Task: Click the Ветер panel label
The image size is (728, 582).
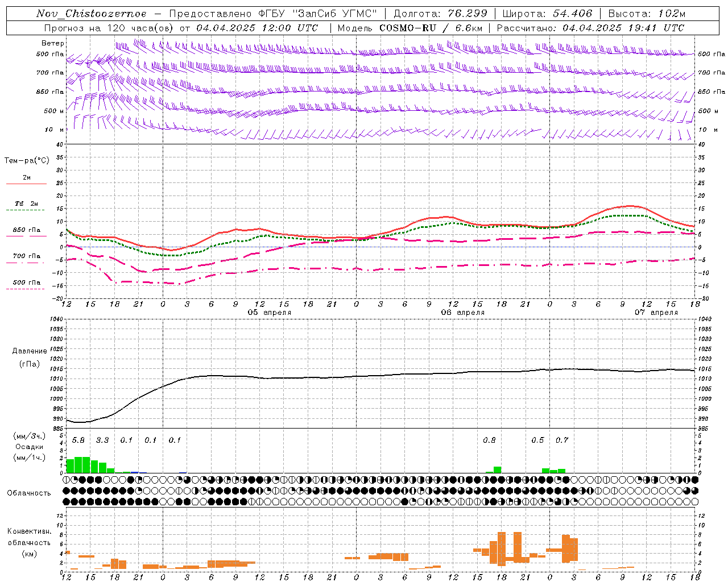Action: coord(53,43)
